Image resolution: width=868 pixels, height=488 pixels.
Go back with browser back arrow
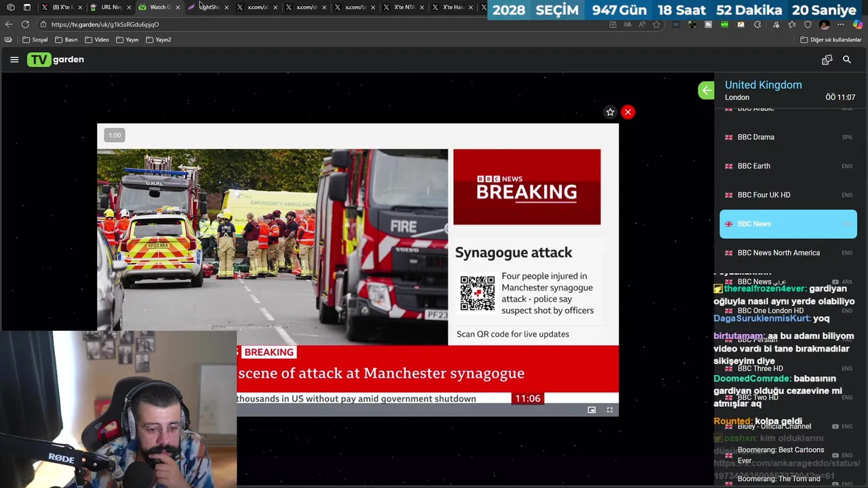click(9, 24)
